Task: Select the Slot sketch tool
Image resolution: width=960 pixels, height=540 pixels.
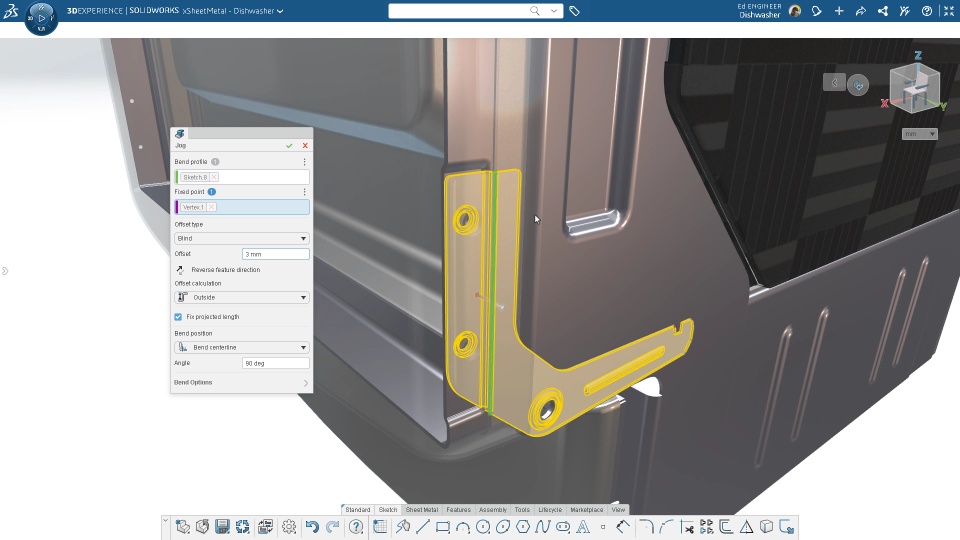Action: (563, 527)
